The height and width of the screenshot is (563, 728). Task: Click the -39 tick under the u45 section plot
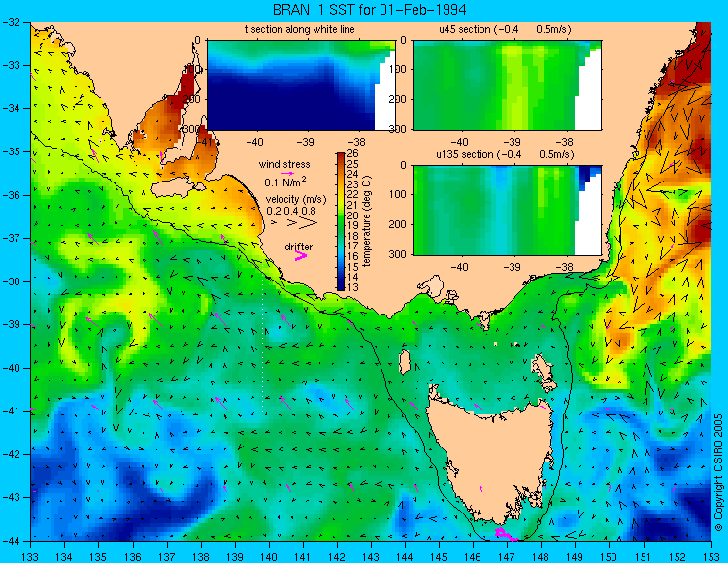512,142
